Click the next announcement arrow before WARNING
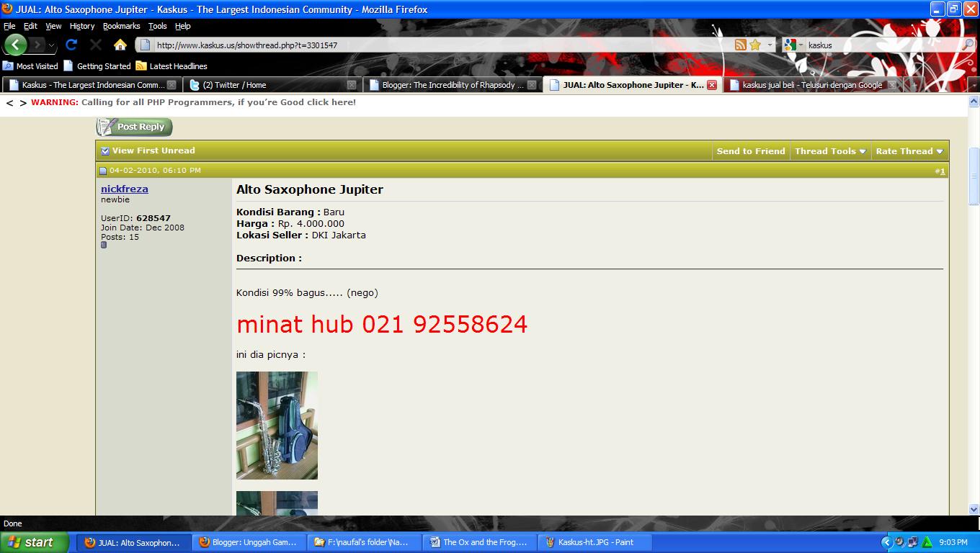Screen dimensions: 980x553 click(23, 103)
